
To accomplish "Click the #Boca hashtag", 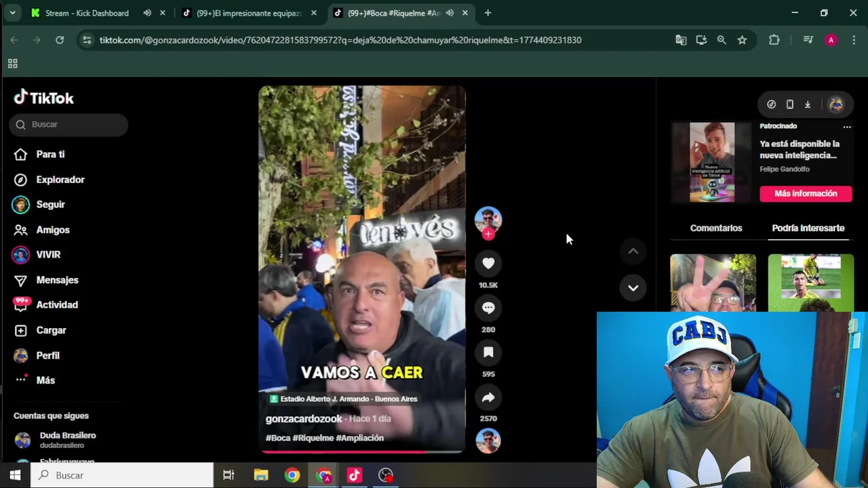I will tap(278, 438).
